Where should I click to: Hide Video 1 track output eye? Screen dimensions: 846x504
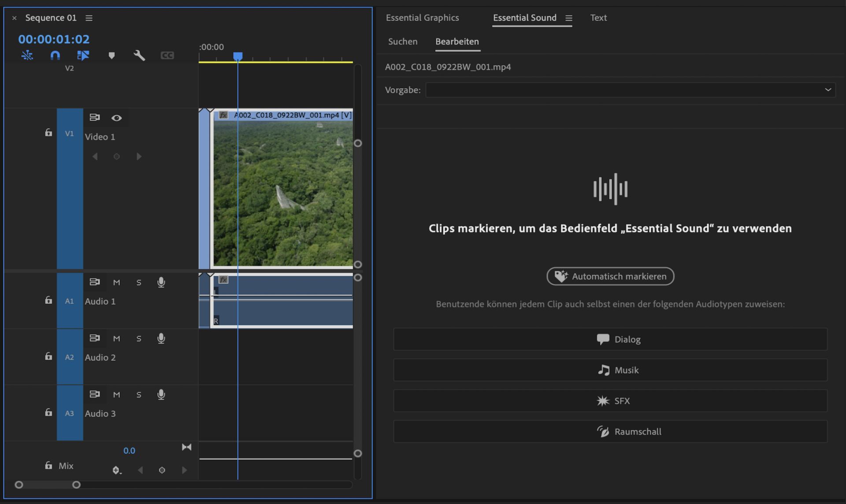[117, 118]
